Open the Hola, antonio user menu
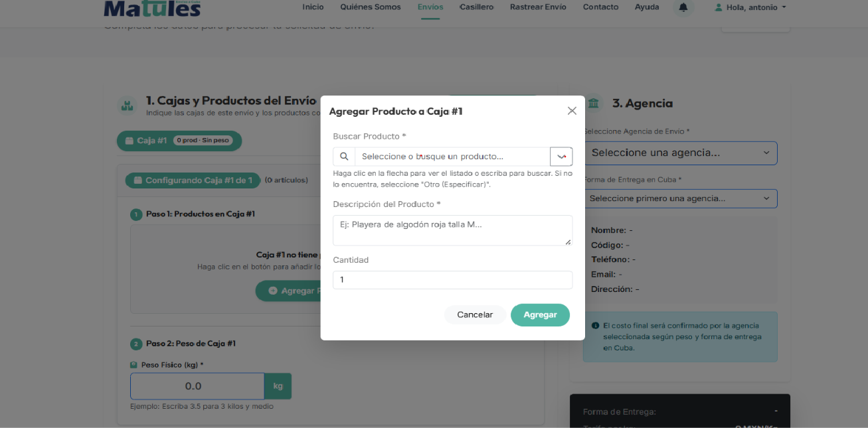 pos(750,7)
